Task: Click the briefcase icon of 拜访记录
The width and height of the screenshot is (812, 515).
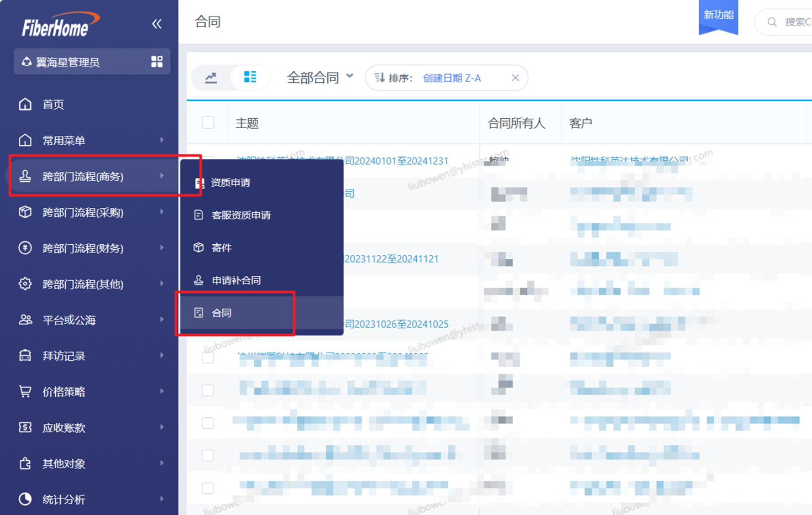Action: tap(25, 355)
